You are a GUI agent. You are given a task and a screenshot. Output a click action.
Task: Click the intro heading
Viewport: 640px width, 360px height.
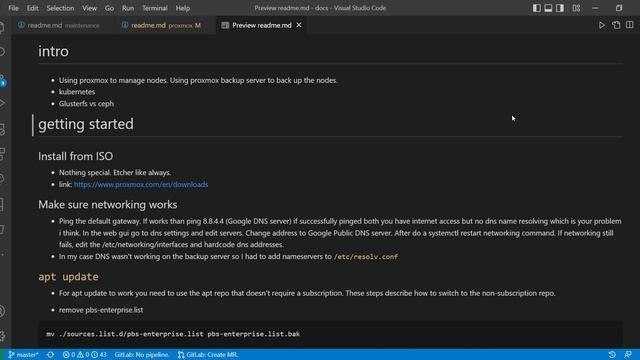tap(53, 51)
